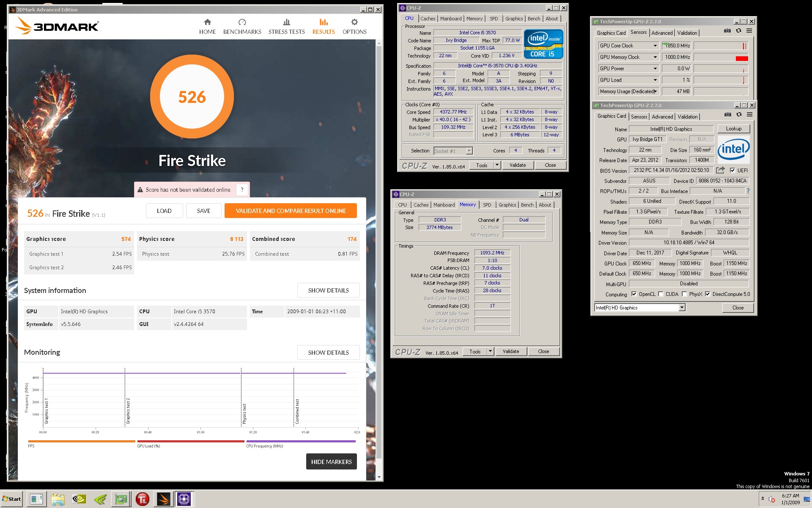Click the GPU Load sensor graph
The image size is (812, 508).
721,80
